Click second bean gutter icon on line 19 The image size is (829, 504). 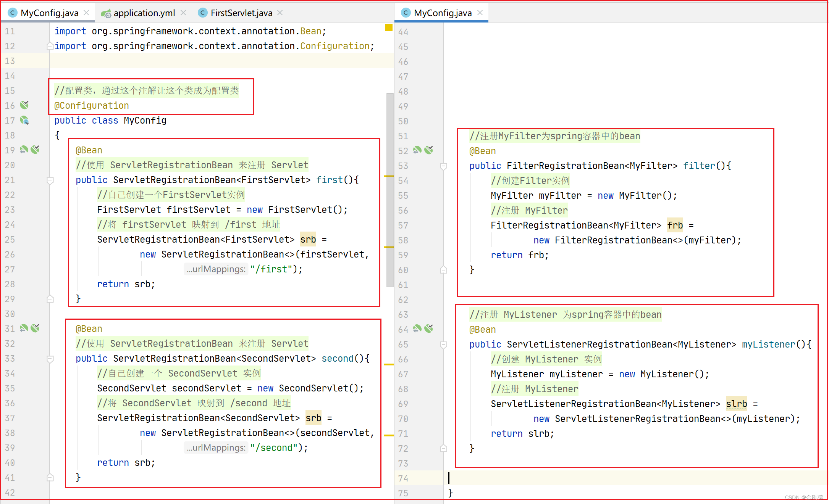(x=35, y=150)
